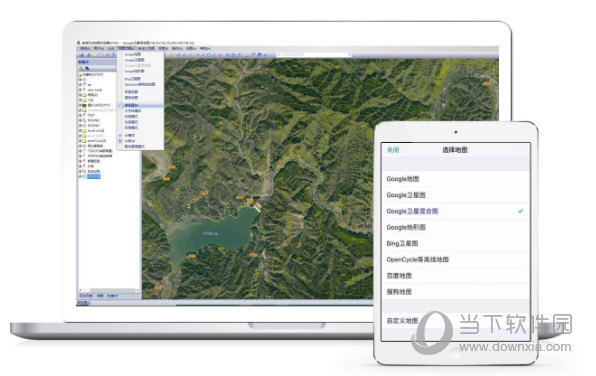Expand the excel1.csv[2] folder in tree
The height and width of the screenshot is (376, 596).
[80, 141]
